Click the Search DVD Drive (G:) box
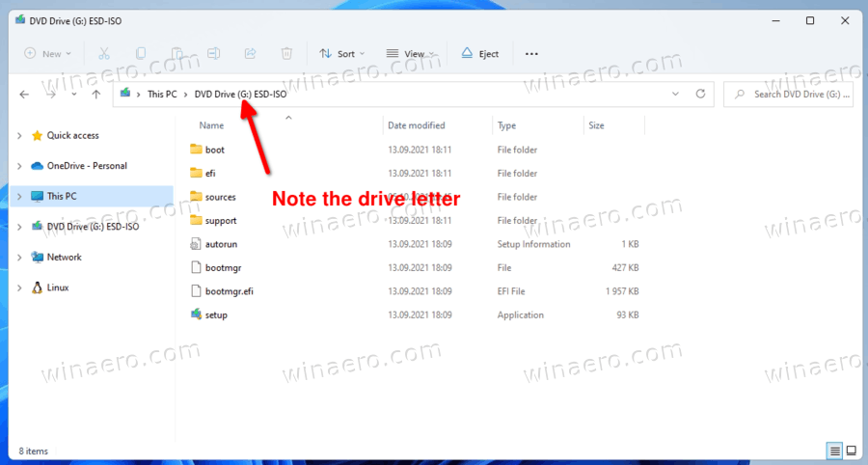Image resolution: width=868 pixels, height=465 pixels. [788, 95]
